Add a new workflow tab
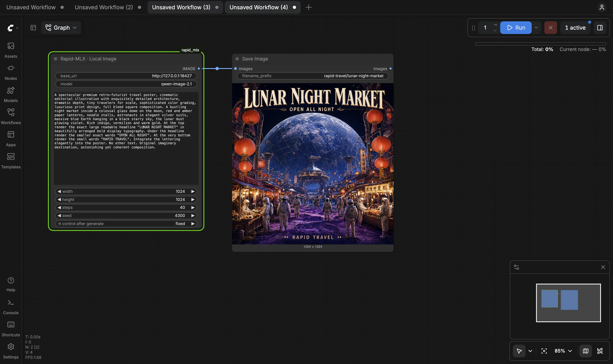Viewport: 613px width, 364px height. click(309, 7)
